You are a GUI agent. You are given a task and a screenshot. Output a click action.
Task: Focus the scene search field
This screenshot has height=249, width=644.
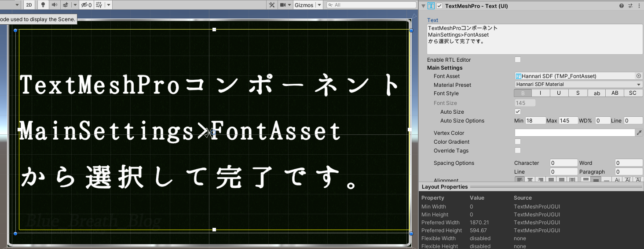[370, 5]
